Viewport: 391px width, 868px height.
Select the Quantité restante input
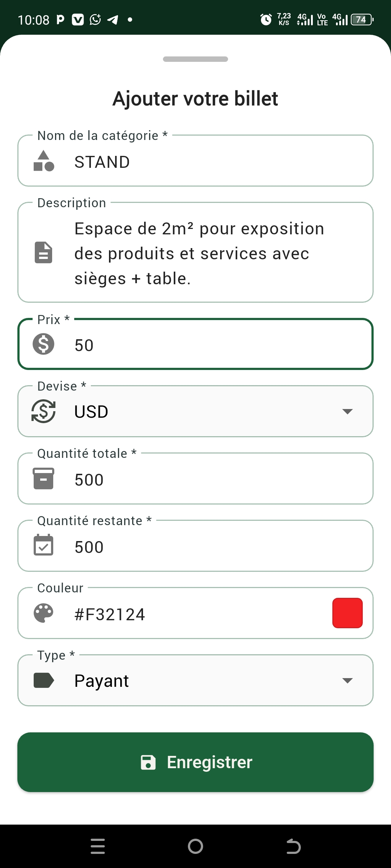pyautogui.click(x=217, y=547)
